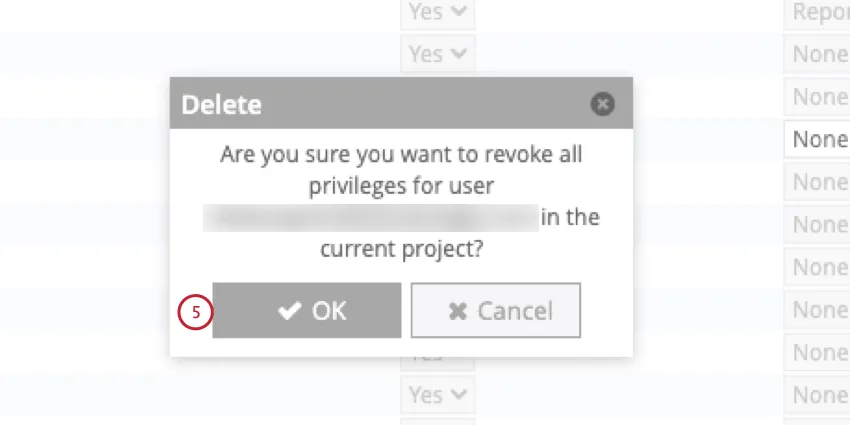This screenshot has height=425, width=850.
Task: Select the highlighted white None field
Action: coord(818,140)
